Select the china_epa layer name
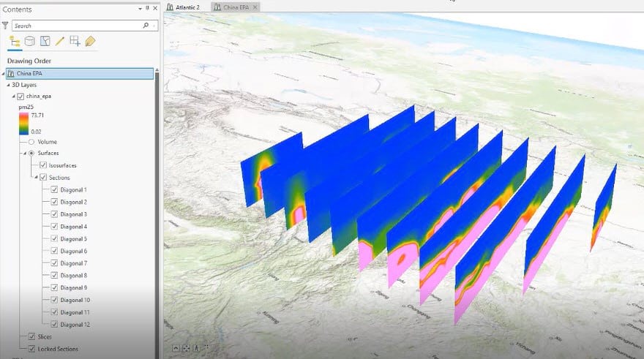The height and width of the screenshot is (359, 644). pyautogui.click(x=39, y=97)
